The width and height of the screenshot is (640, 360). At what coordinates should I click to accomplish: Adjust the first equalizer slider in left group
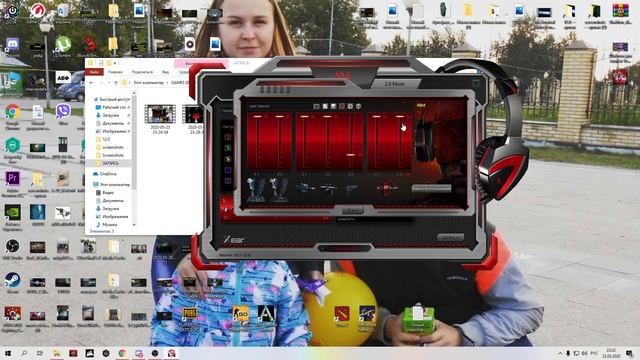258,116
